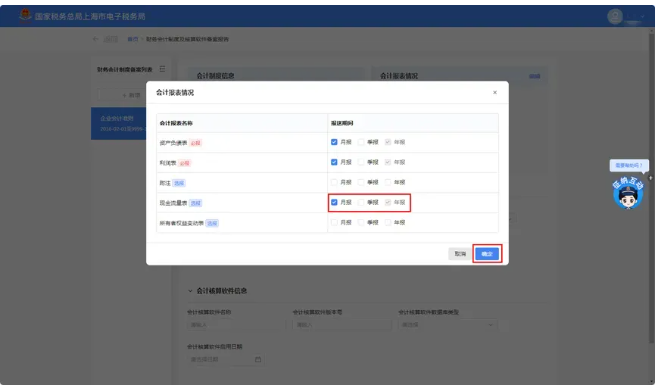659x388 pixels.
Task: Cancel the dialog with the 取消 button
Action: click(460, 254)
